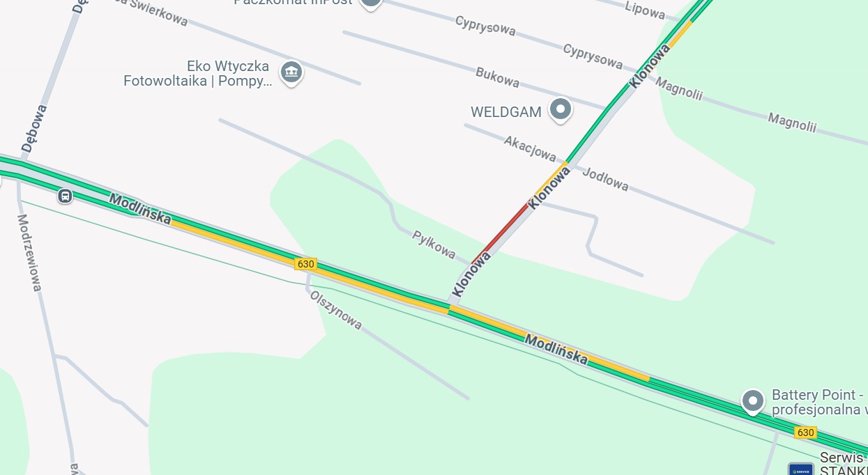The height and width of the screenshot is (475, 868).
Task: Select the Eko Wtyczka museum-style pin icon
Action: [291, 72]
